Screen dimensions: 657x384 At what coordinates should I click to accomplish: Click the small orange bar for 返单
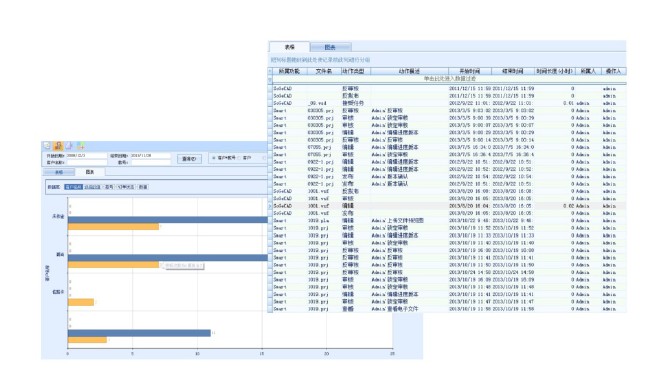[81, 302]
